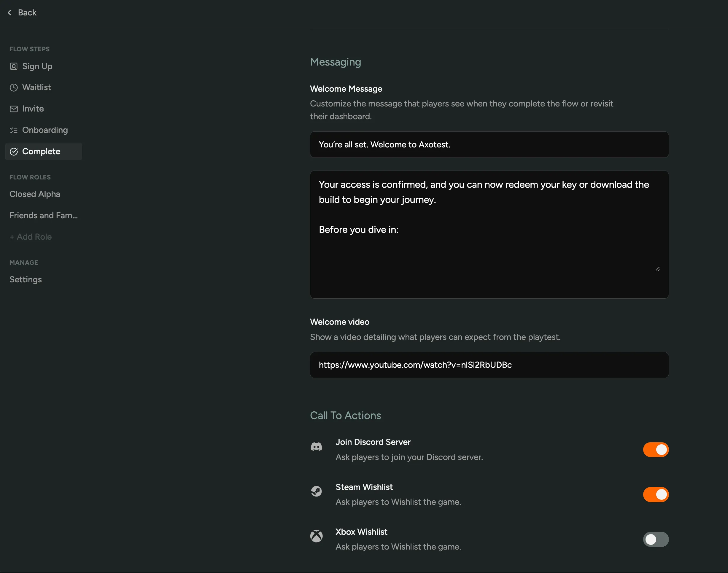The width and height of the screenshot is (728, 573).
Task: Click the Invite envelope icon
Action: tap(13, 109)
